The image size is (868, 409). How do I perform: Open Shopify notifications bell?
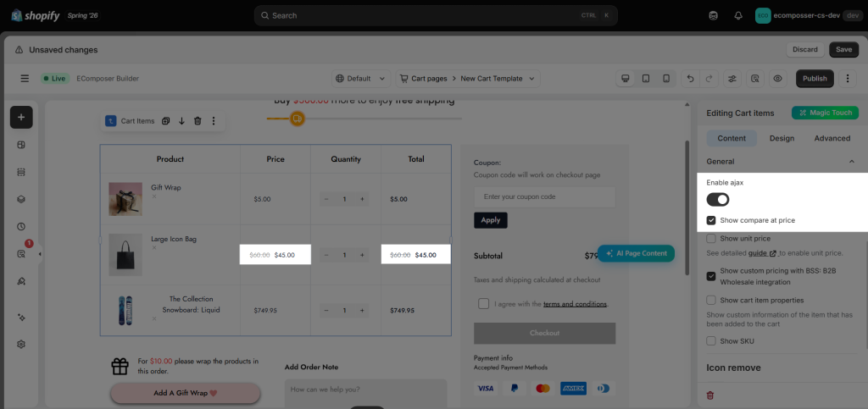click(x=738, y=15)
